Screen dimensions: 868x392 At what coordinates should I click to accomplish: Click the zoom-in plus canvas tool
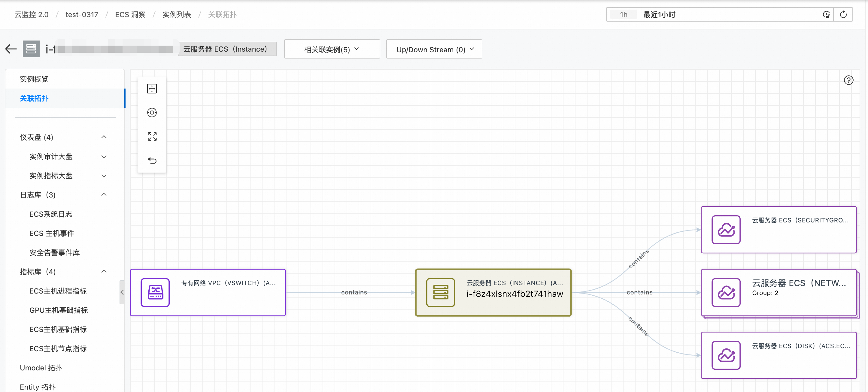point(152,89)
